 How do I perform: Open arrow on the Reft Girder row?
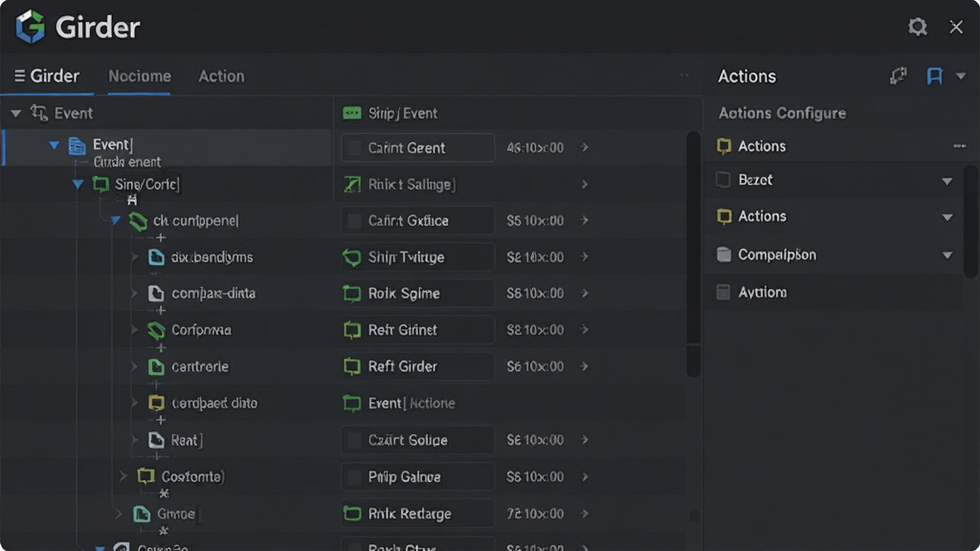(x=585, y=366)
